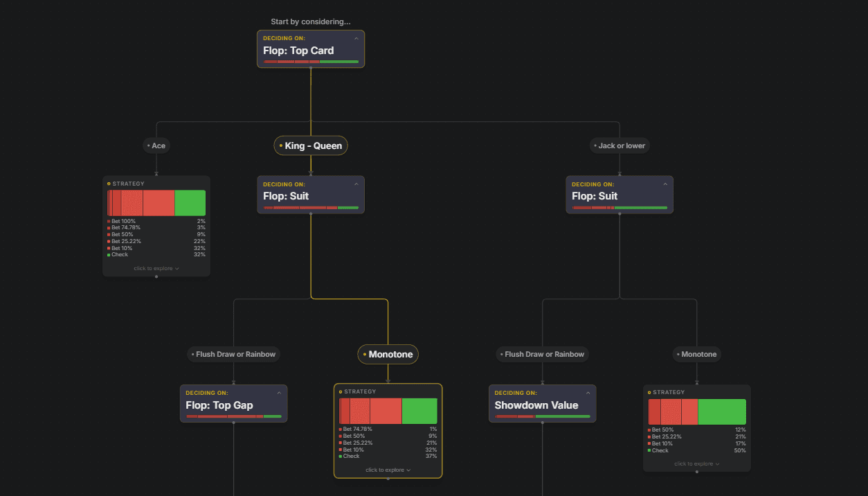Click the STRATEGY label icon on Ace card
The width and height of the screenshot is (868, 496).
(x=109, y=184)
